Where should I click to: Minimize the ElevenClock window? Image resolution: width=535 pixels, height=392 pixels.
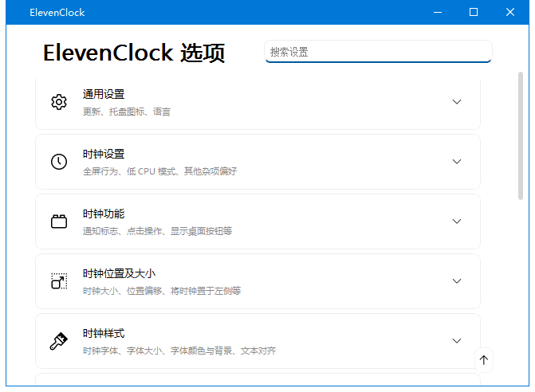(x=438, y=12)
